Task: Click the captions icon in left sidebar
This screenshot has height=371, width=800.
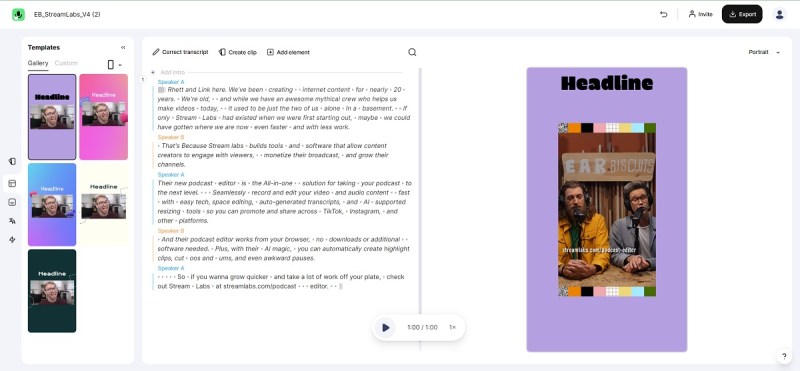Action: point(12,202)
